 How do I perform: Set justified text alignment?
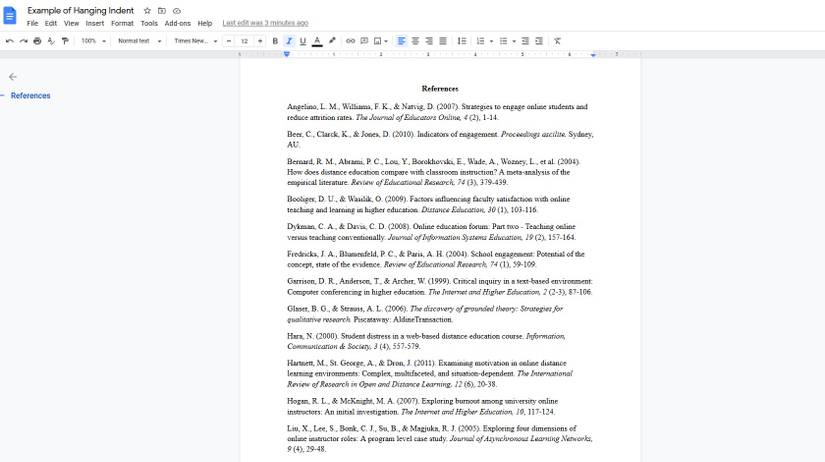443,41
